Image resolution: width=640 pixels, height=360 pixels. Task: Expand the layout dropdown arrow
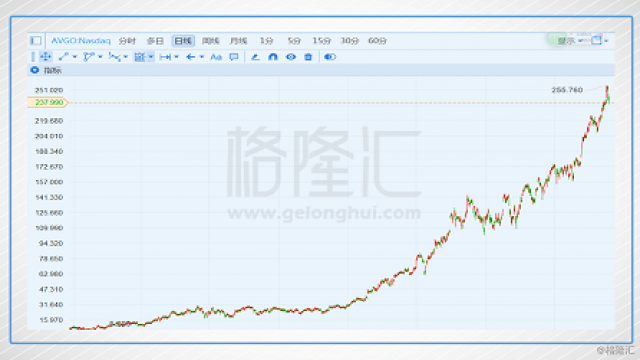click(607, 41)
